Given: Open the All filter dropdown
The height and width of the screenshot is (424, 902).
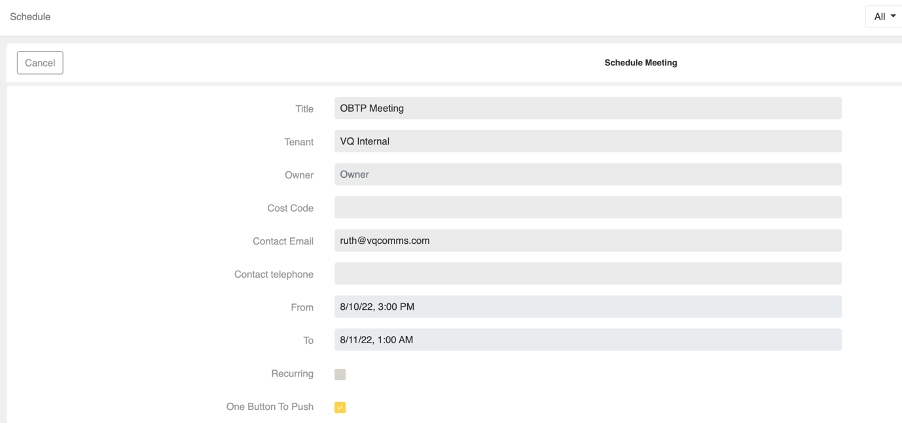Looking at the screenshot, I should point(885,17).
